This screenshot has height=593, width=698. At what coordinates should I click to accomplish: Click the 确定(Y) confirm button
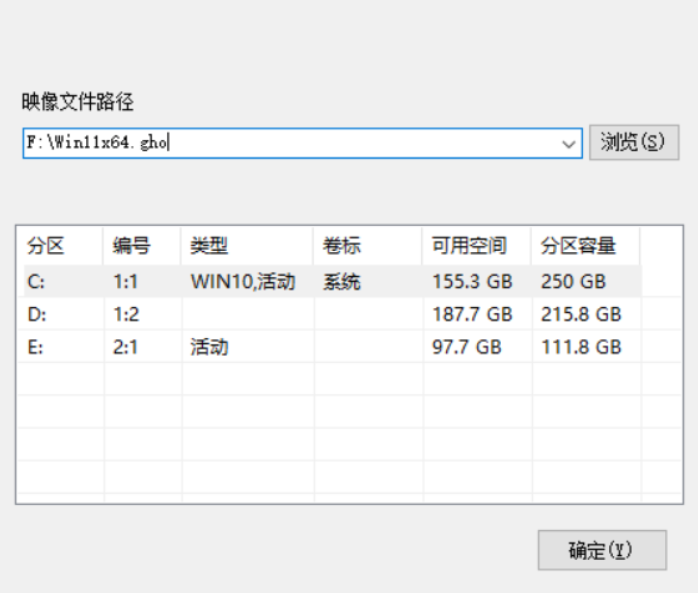pos(601,551)
